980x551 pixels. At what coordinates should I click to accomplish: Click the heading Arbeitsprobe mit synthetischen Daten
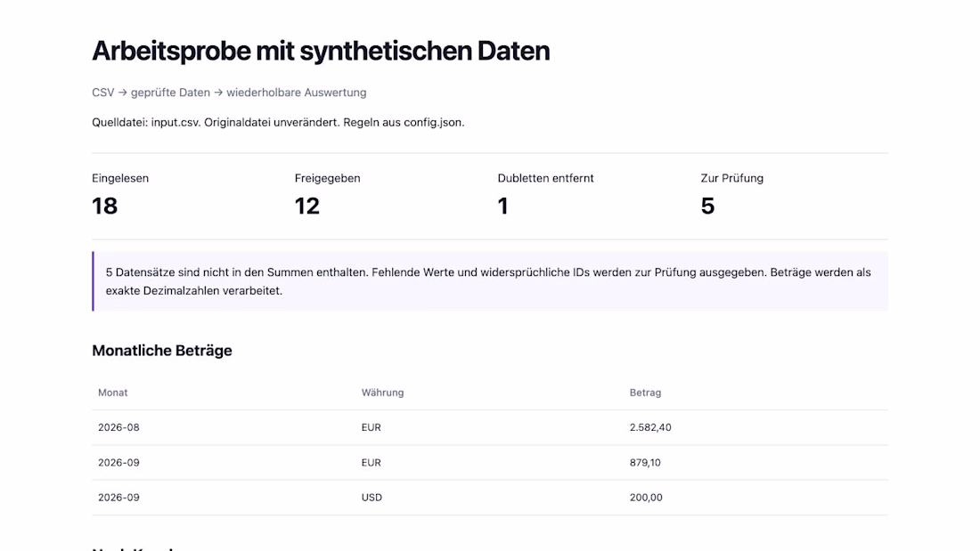[321, 52]
